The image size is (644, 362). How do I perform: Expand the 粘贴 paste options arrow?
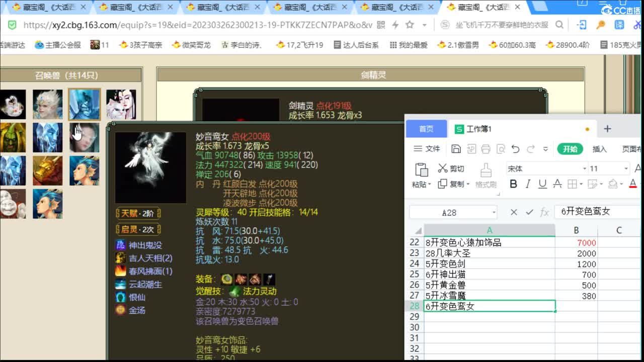[x=429, y=185]
